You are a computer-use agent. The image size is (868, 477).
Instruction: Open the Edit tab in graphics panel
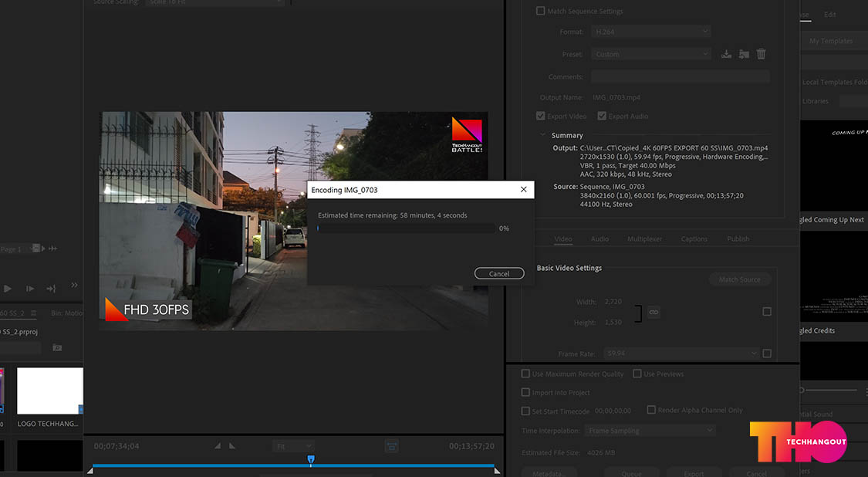[x=829, y=15]
